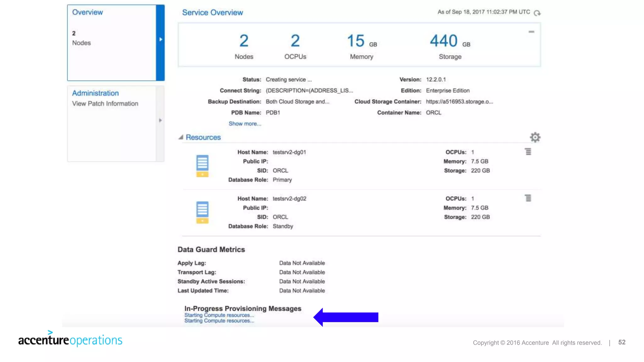Click the first Starting Compute resources message
This screenshot has width=644, height=362.
tap(219, 315)
